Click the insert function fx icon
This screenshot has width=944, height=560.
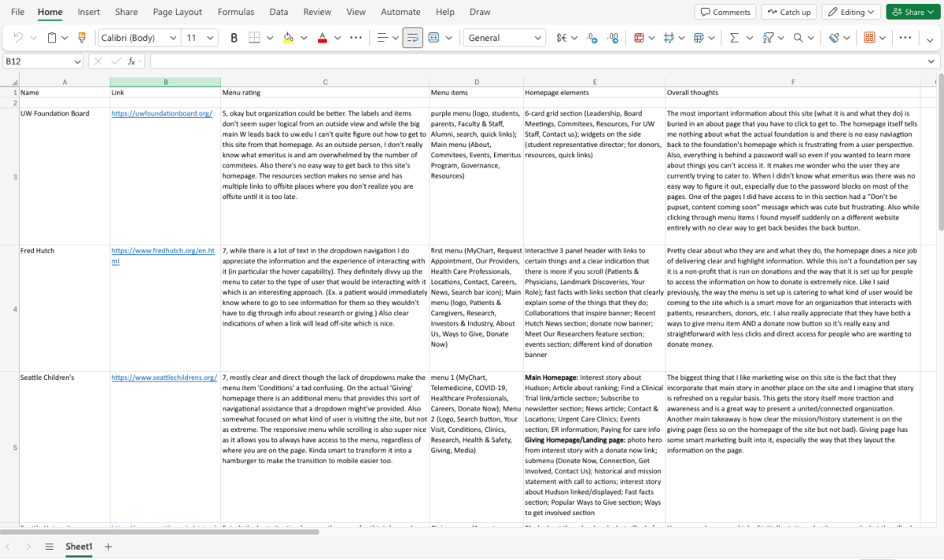coord(133,61)
